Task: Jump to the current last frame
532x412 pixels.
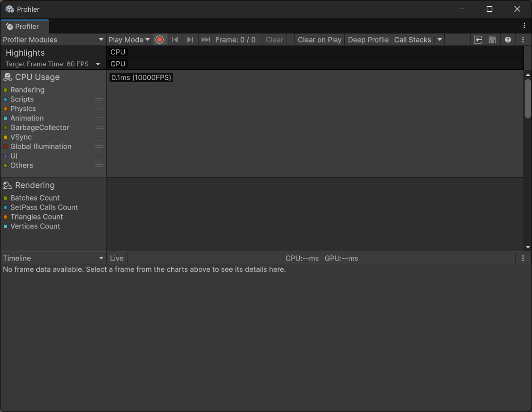Action: pos(205,40)
